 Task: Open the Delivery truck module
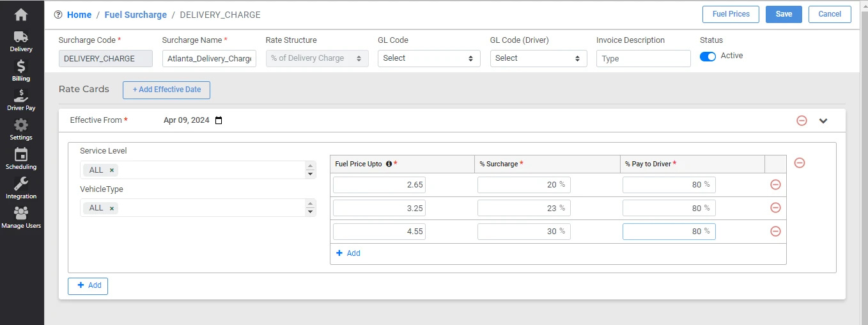[21, 41]
